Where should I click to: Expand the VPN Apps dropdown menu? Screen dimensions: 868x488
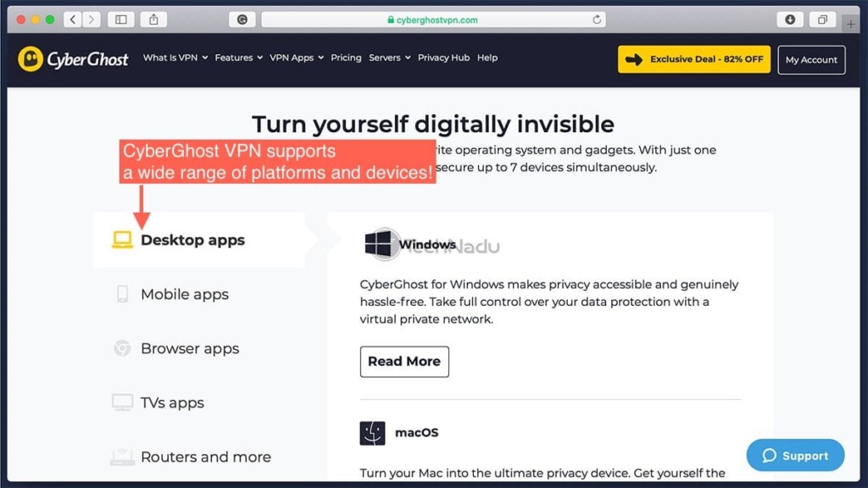pos(297,58)
